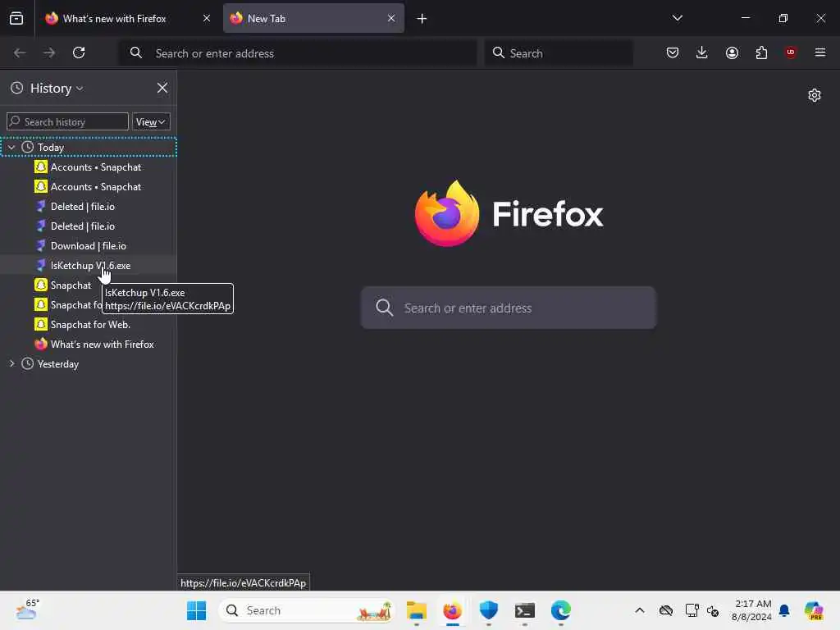Screen dimensions: 840x630
Task: Select the Yesterday folder label
Action: point(58,364)
